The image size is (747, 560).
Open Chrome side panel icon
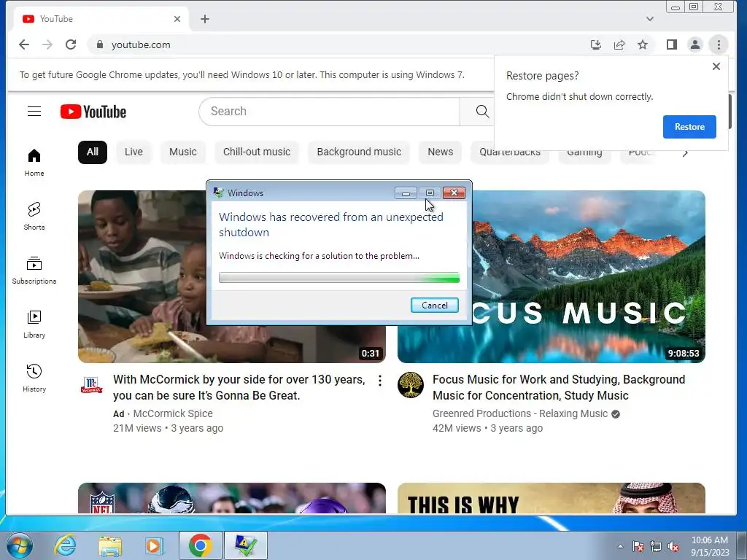click(x=672, y=44)
